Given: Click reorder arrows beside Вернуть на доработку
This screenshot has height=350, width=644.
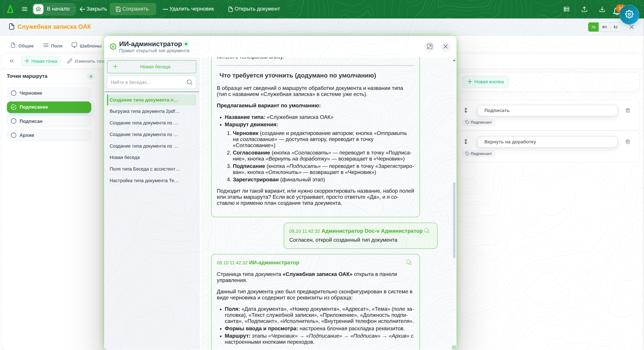Looking at the screenshot, I should click(x=466, y=142).
